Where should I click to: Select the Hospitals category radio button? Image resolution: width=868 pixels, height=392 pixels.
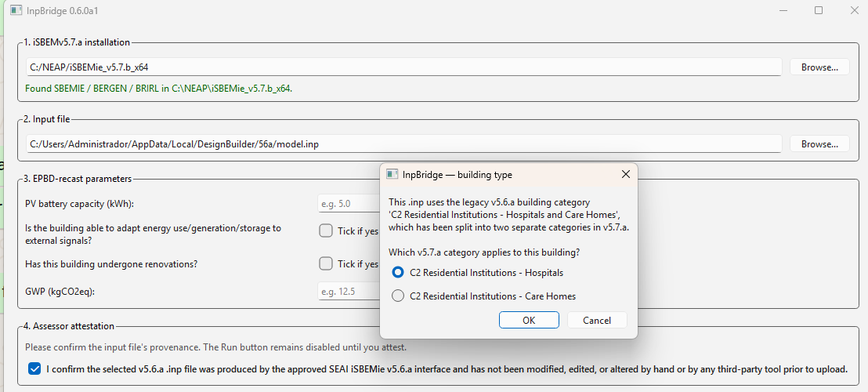pyautogui.click(x=397, y=272)
